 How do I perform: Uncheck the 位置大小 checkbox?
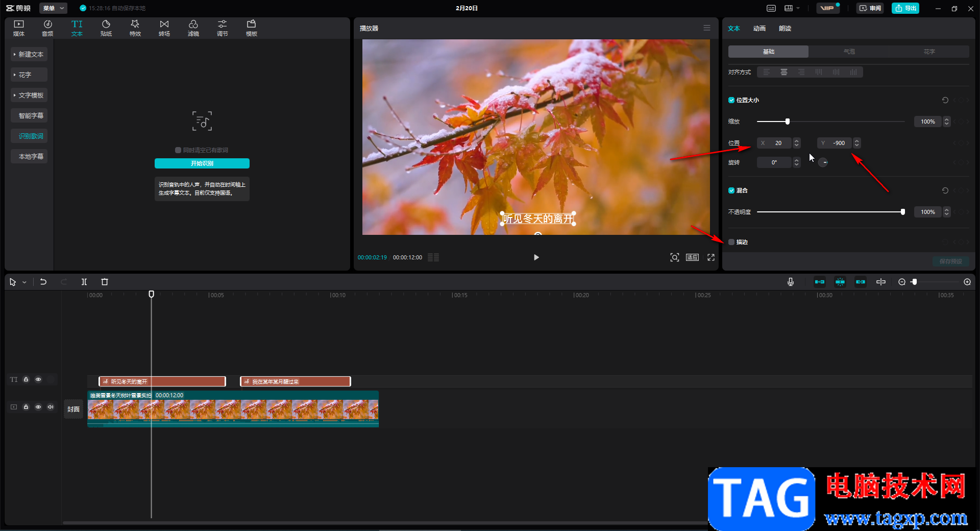coord(731,100)
